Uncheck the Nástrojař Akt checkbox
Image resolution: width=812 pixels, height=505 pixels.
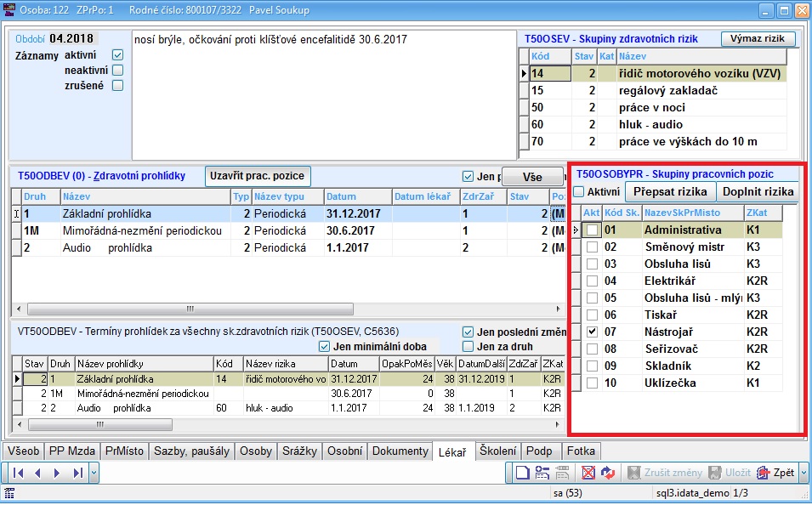592,332
